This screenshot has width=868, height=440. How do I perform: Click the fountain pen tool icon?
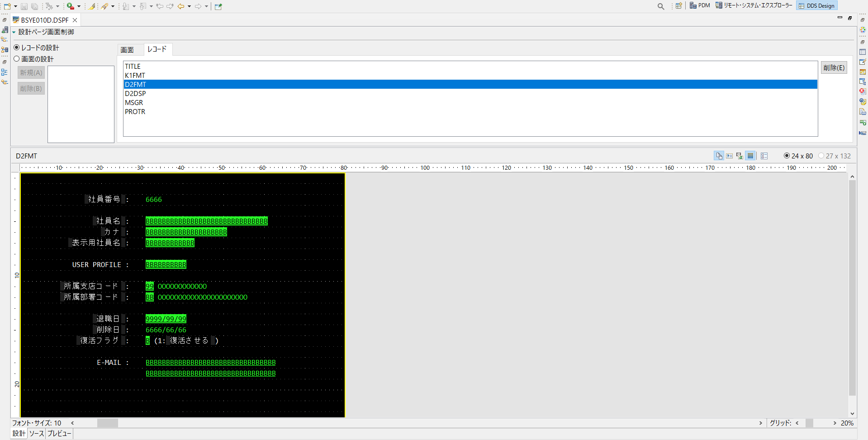click(x=104, y=6)
